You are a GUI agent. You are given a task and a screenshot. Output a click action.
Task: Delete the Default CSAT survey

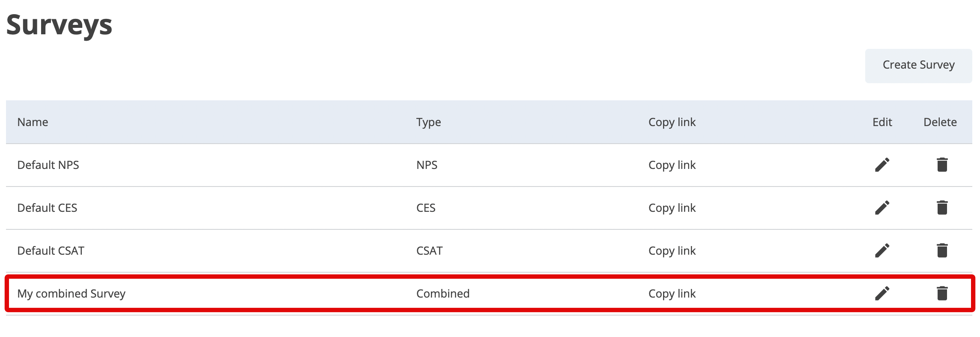[x=942, y=250]
